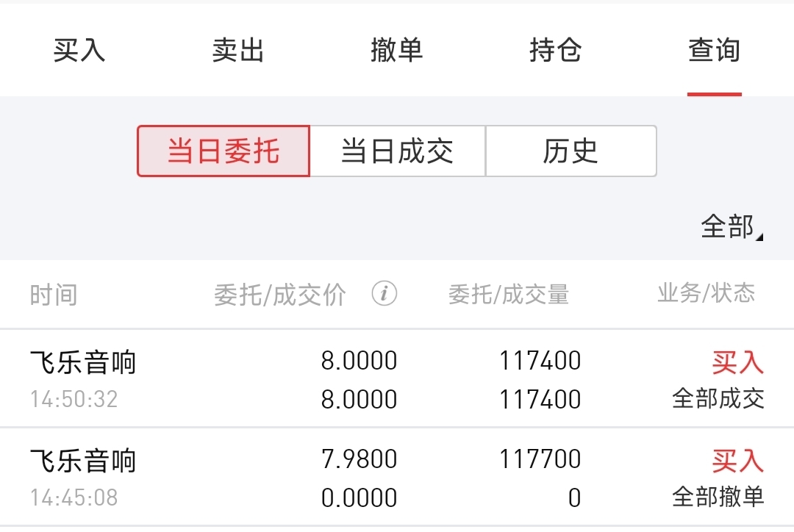Open the 飞乐音响 order at 14:45:08

click(83, 461)
